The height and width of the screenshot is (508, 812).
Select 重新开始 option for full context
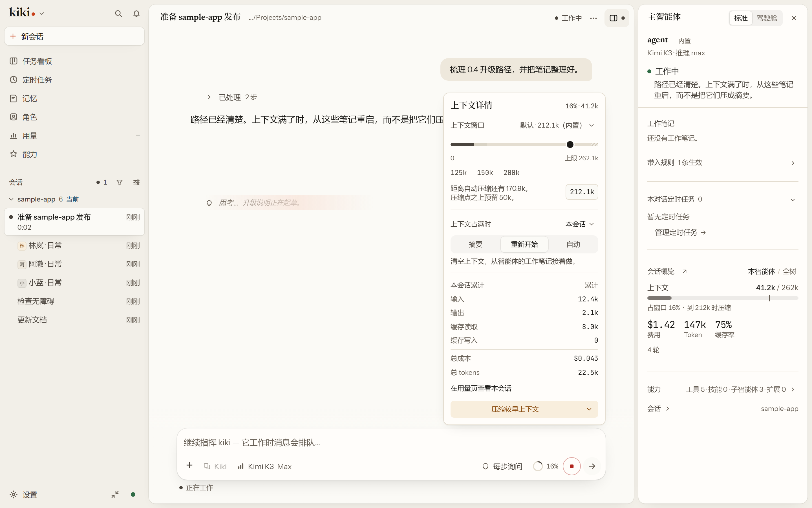[524, 244]
